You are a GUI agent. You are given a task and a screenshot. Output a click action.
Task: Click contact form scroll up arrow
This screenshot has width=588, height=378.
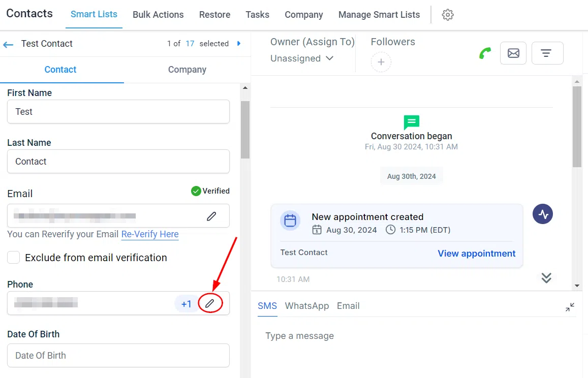pos(245,88)
